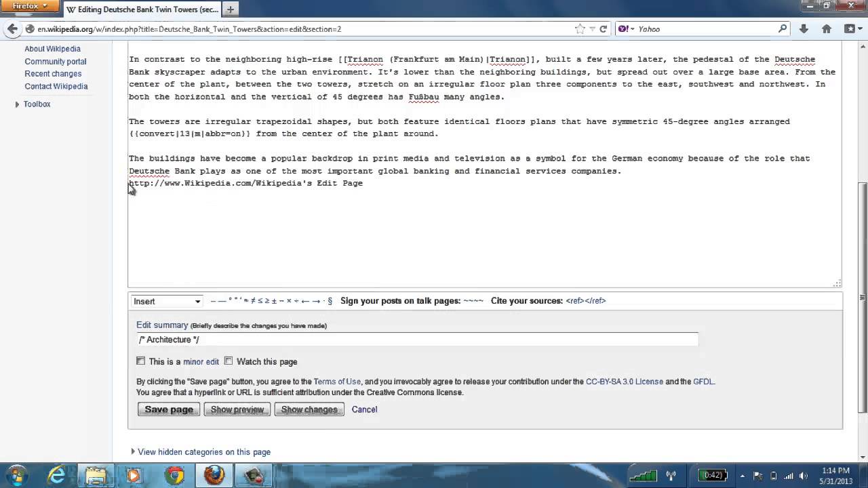The width and height of the screenshot is (868, 488).
Task: Click the 'Trianon (Frankfurt am Main)' wikilink text
Action: (x=415, y=60)
